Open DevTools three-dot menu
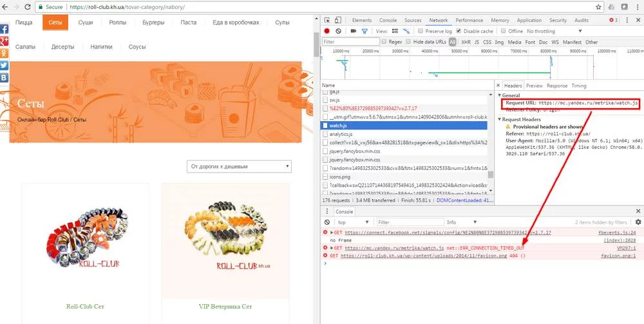644x324 pixels. pyautogui.click(x=627, y=20)
